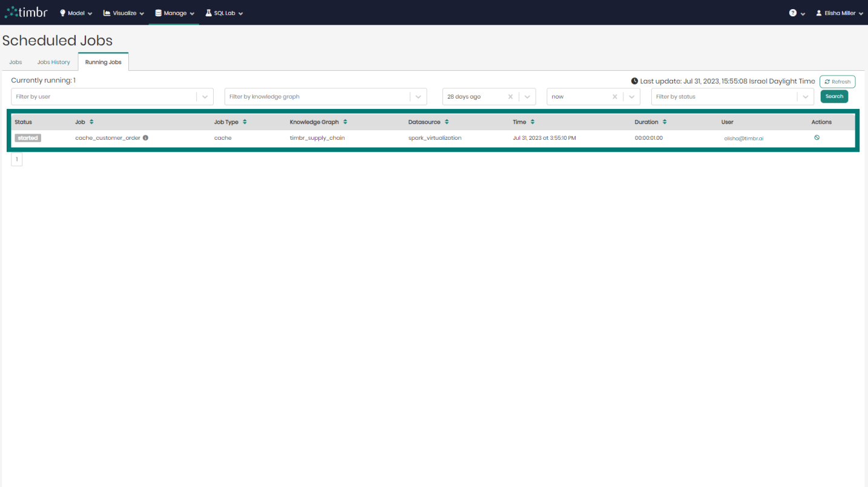Sort jobs by Time column arrows

pyautogui.click(x=532, y=121)
